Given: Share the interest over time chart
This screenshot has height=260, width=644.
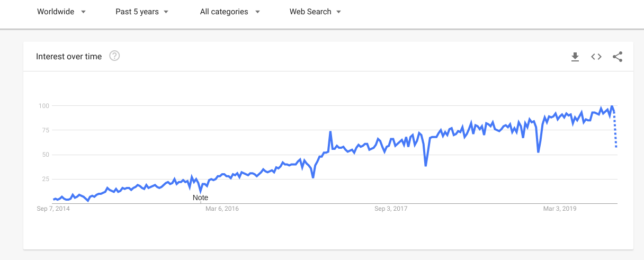Looking at the screenshot, I should tap(618, 57).
